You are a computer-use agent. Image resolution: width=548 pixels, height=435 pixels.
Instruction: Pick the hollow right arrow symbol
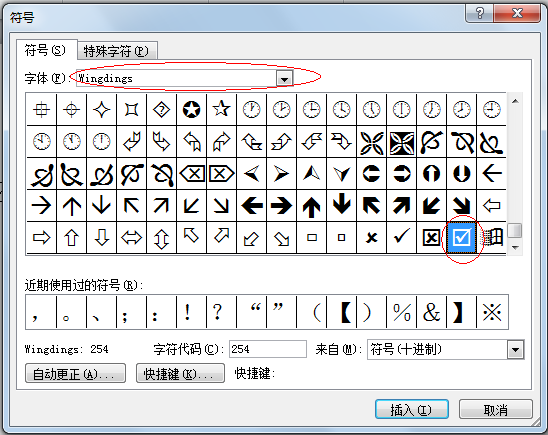click(x=41, y=238)
